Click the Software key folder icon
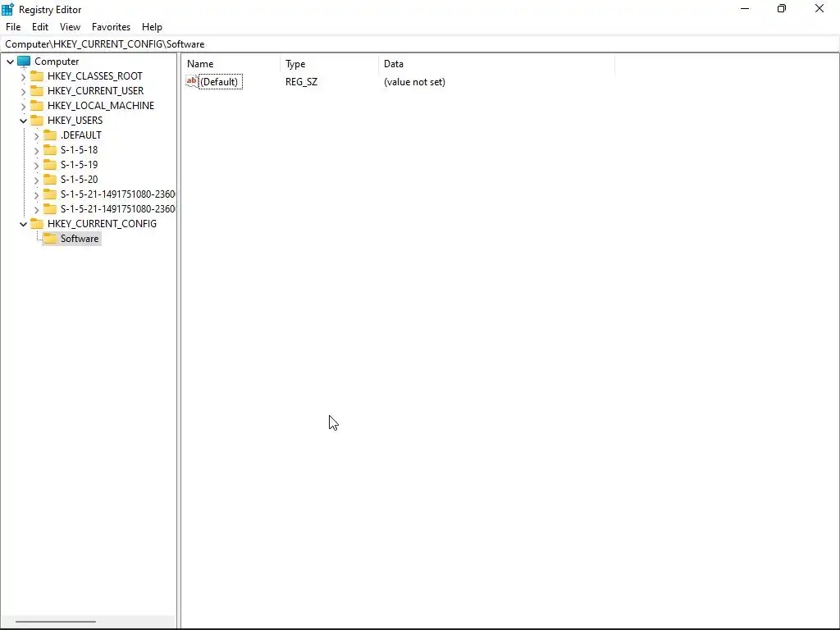This screenshot has height=630, width=840. pyautogui.click(x=50, y=239)
